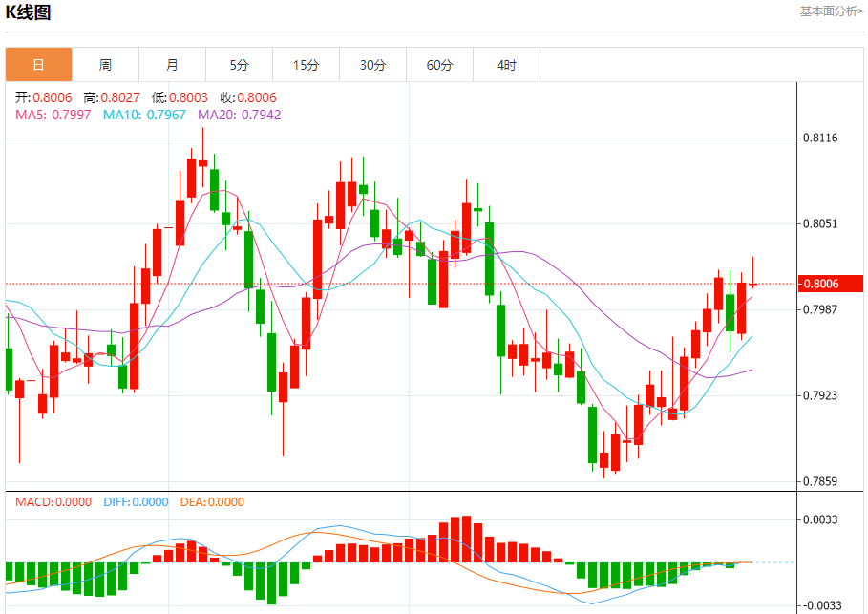
Task: Click the K线图 panel title
Action: [x=29, y=12]
